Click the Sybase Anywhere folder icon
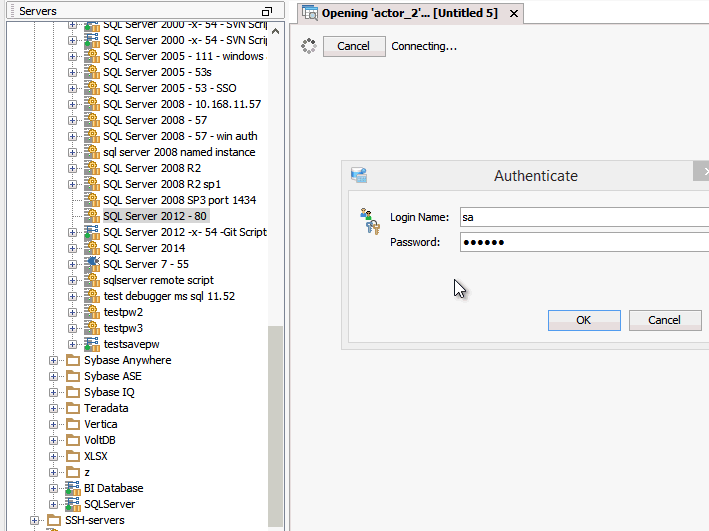The image size is (709, 531). [x=73, y=360]
